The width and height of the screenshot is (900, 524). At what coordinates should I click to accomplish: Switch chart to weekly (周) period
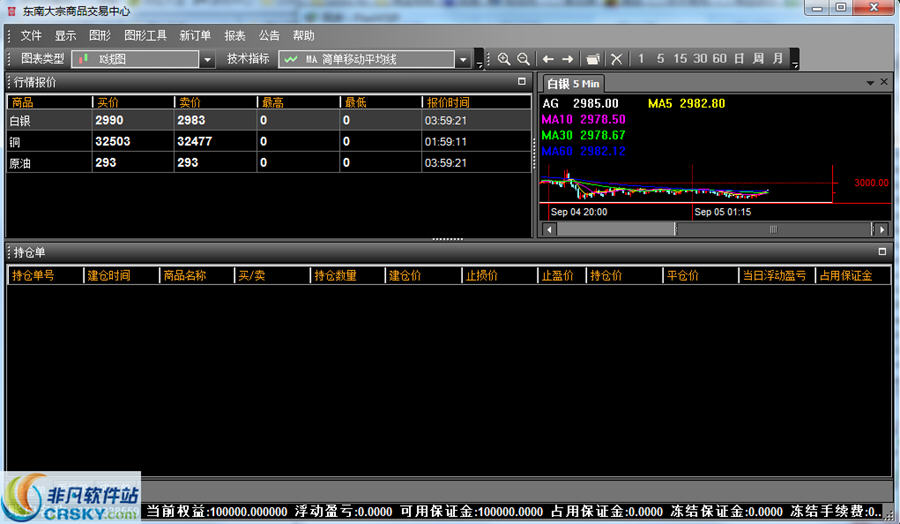[759, 59]
